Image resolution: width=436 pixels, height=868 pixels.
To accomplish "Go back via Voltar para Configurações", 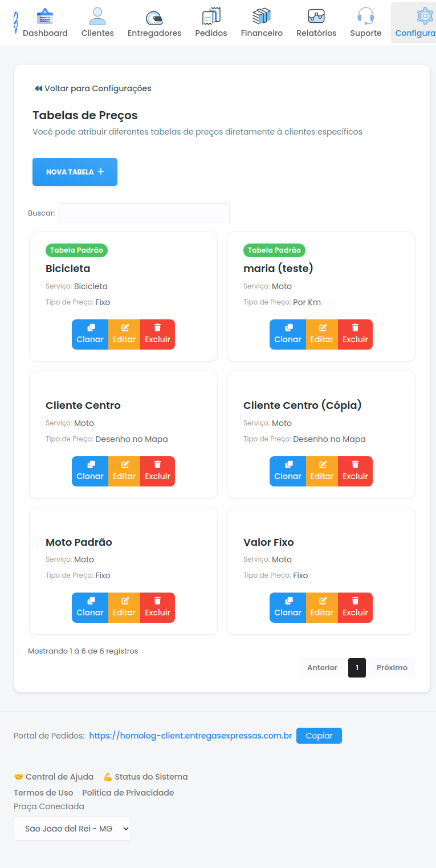I will click(93, 88).
